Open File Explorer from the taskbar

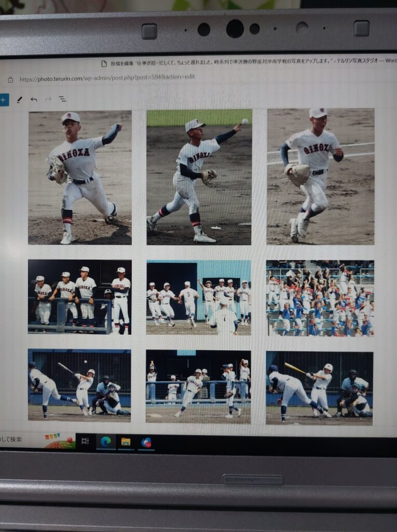click(126, 442)
